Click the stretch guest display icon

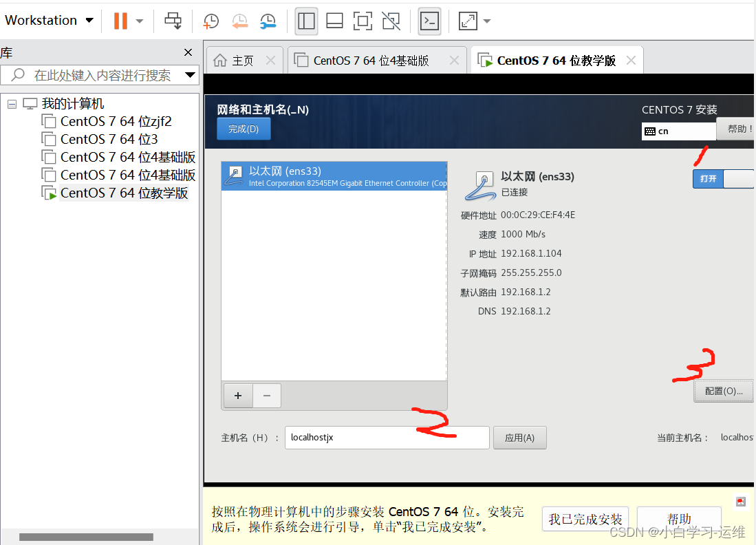(x=468, y=21)
